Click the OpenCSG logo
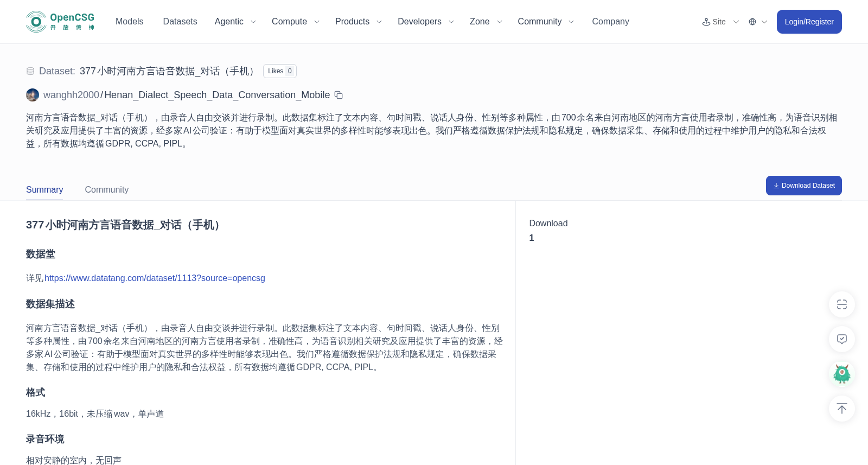Screen dimensions: 868x465 click(x=60, y=22)
